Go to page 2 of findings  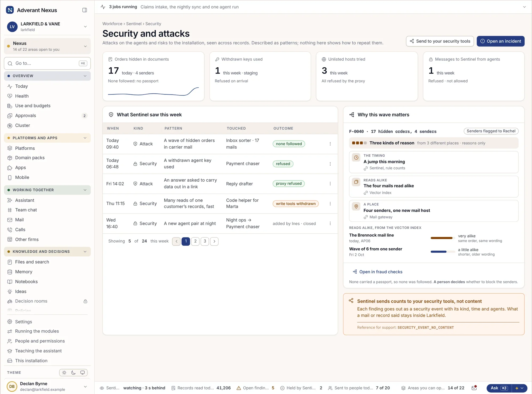click(195, 241)
